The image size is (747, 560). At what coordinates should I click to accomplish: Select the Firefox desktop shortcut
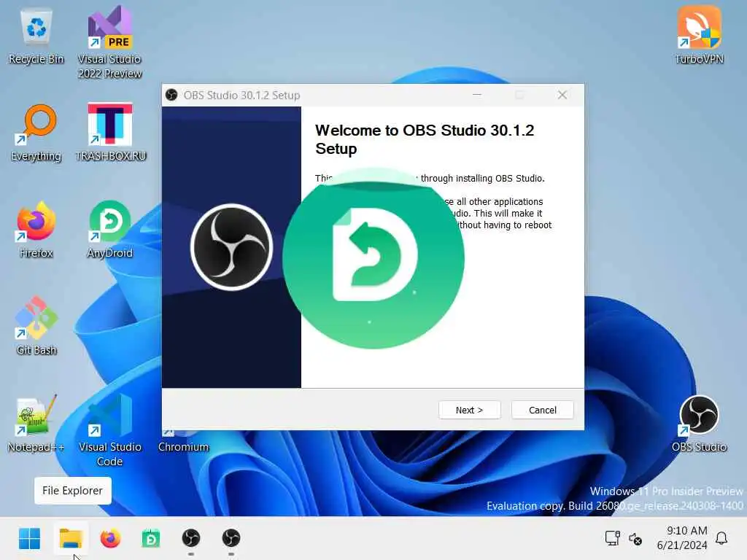[36, 230]
